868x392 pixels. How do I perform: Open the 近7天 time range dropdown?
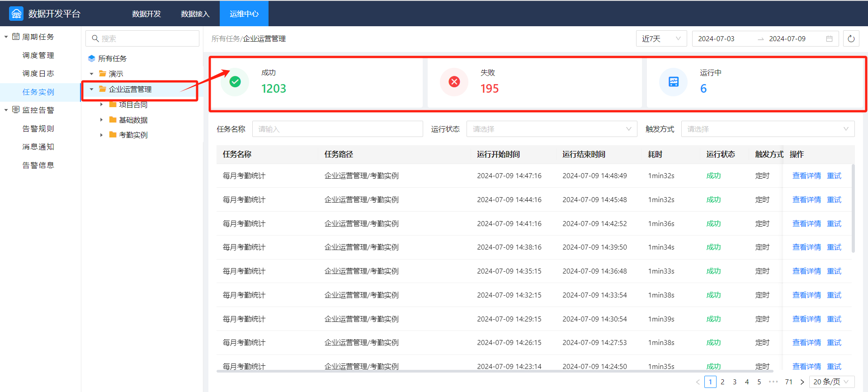pyautogui.click(x=661, y=39)
